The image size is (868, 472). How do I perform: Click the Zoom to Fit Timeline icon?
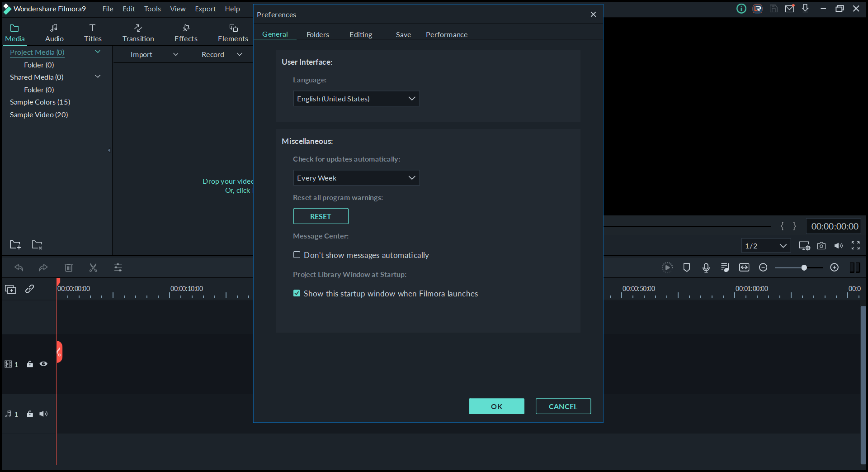coord(744,267)
